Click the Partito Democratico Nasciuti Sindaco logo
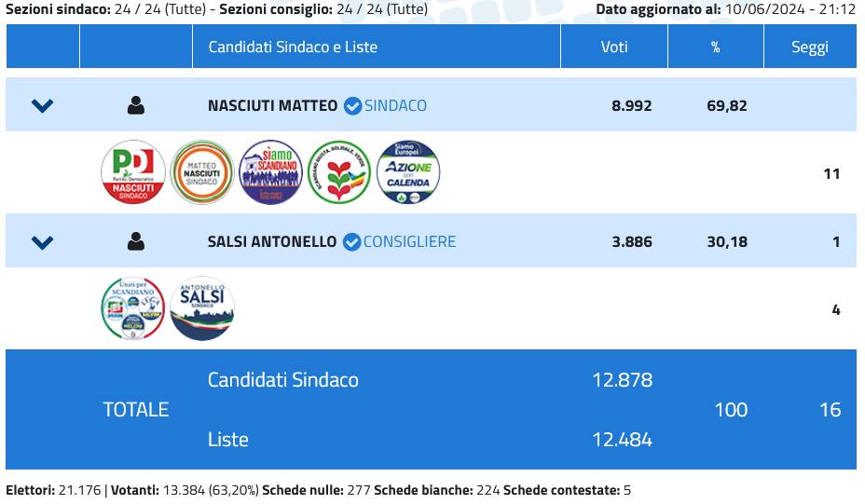The image size is (865, 504). click(132, 172)
